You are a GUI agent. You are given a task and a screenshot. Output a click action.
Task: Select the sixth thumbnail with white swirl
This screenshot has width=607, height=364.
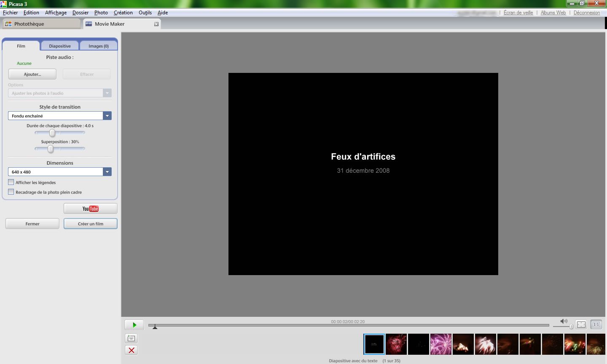(x=486, y=344)
